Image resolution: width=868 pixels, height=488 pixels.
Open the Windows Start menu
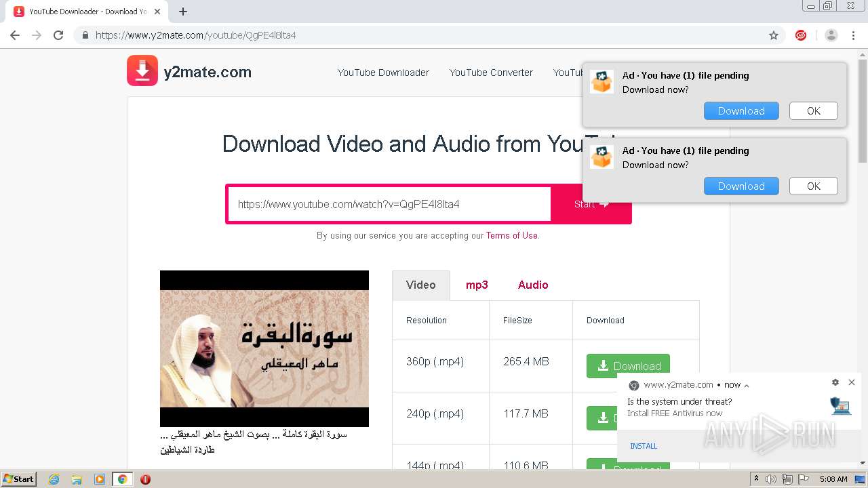(19, 479)
